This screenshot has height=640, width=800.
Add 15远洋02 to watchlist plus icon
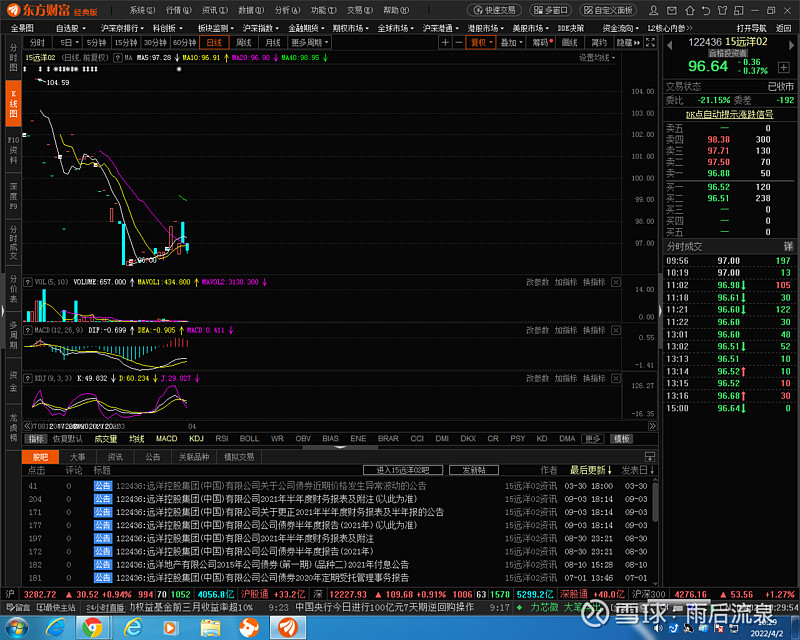[783, 67]
